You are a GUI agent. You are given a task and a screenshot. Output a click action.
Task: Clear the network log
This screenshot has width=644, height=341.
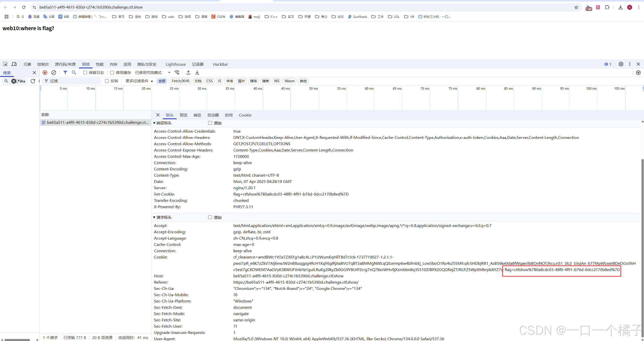(x=54, y=72)
